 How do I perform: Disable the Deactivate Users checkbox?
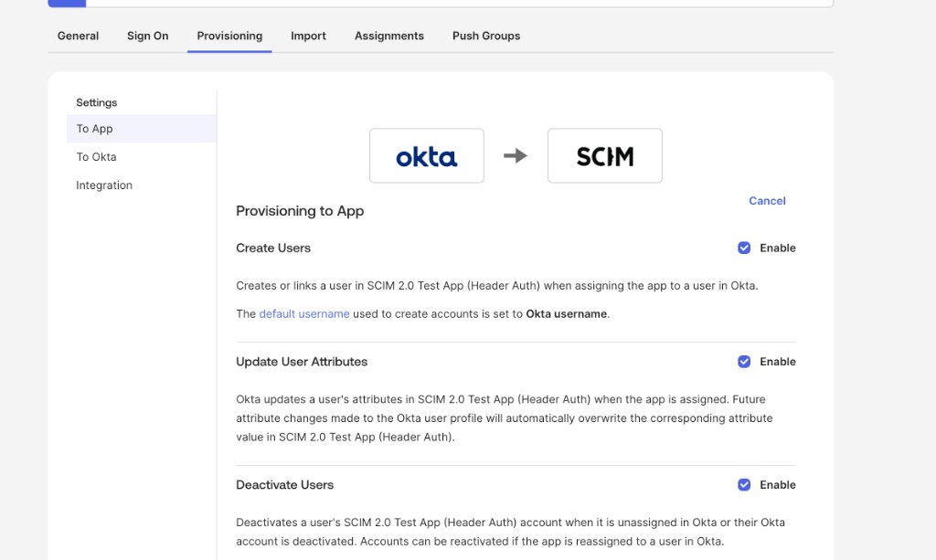click(x=744, y=485)
